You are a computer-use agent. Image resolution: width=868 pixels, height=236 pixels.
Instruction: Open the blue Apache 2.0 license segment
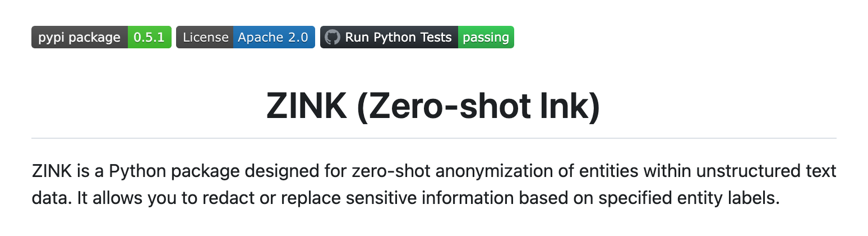(x=274, y=38)
